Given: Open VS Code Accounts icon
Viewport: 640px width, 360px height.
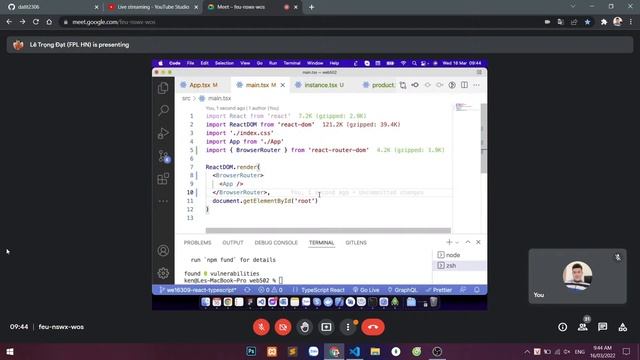Looking at the screenshot, I should pos(163,250).
